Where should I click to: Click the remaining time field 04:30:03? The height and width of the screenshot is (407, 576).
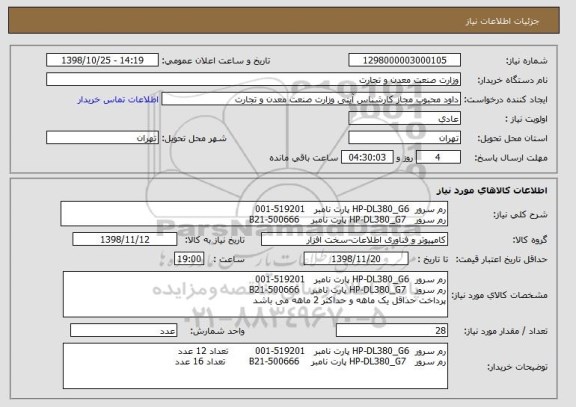[367, 158]
